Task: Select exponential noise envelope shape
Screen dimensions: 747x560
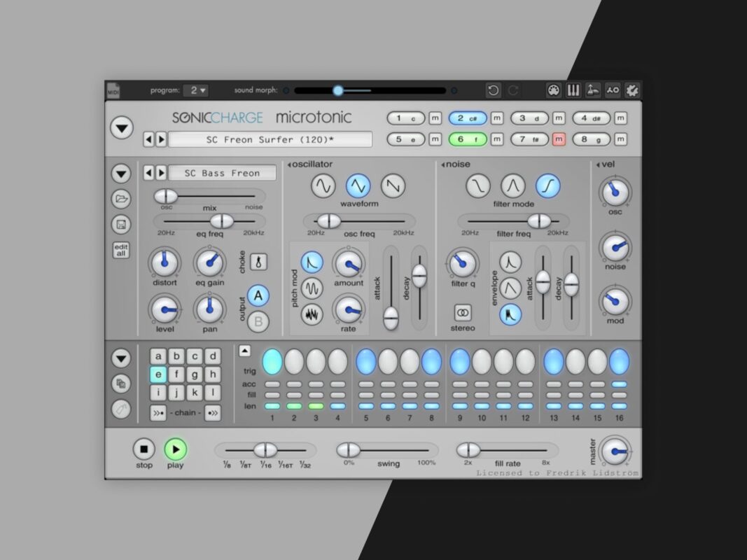Action: coord(510,262)
